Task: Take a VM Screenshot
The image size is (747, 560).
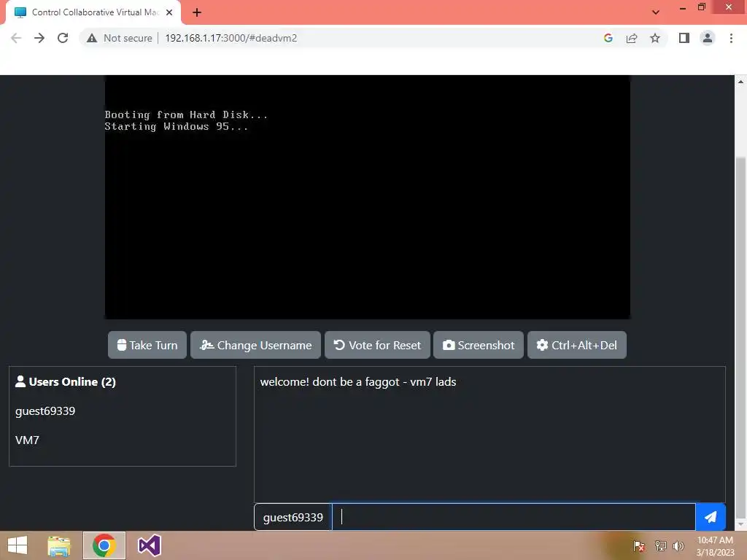Action: pyautogui.click(x=479, y=345)
